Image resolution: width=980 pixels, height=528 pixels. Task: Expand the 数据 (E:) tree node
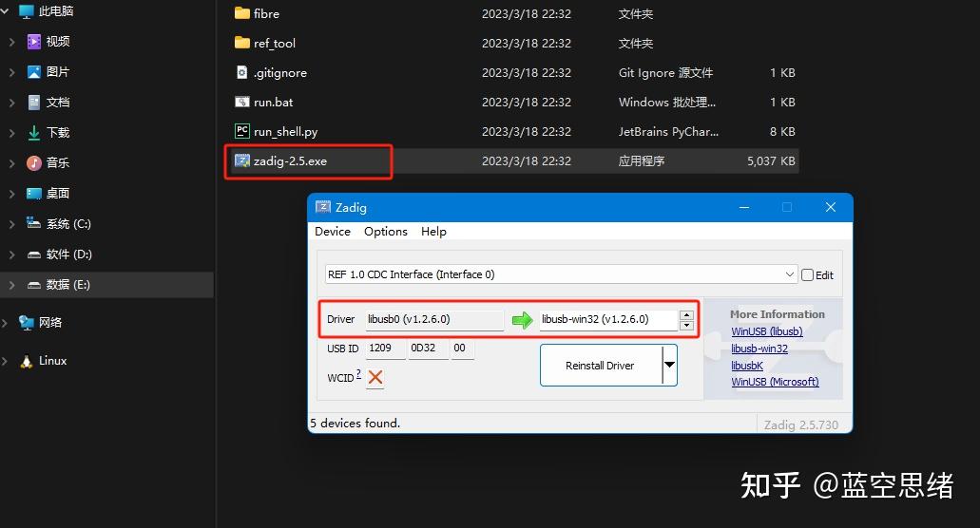[11, 285]
